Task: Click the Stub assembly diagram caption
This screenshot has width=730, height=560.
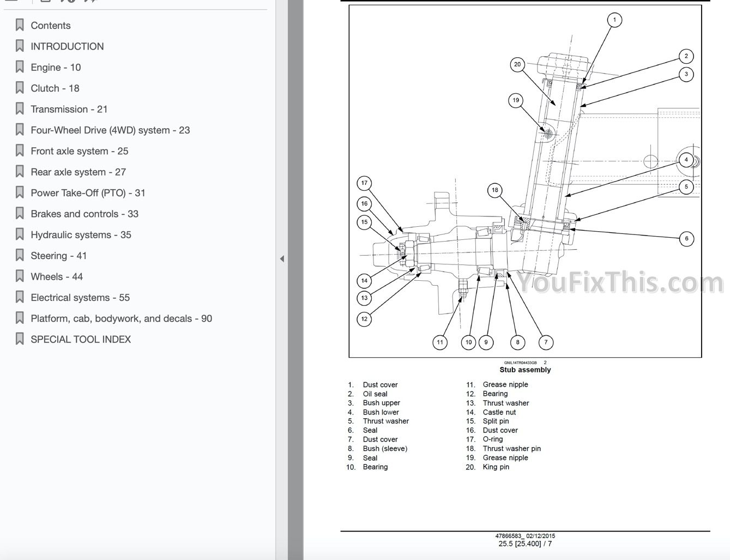Action: (x=525, y=370)
